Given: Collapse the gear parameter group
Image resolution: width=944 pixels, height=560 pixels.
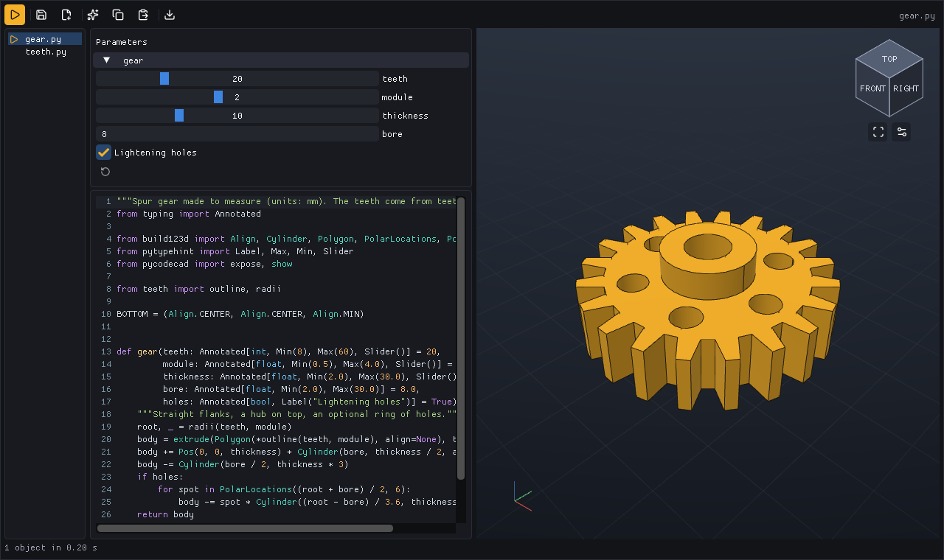Looking at the screenshot, I should [x=281, y=60].
